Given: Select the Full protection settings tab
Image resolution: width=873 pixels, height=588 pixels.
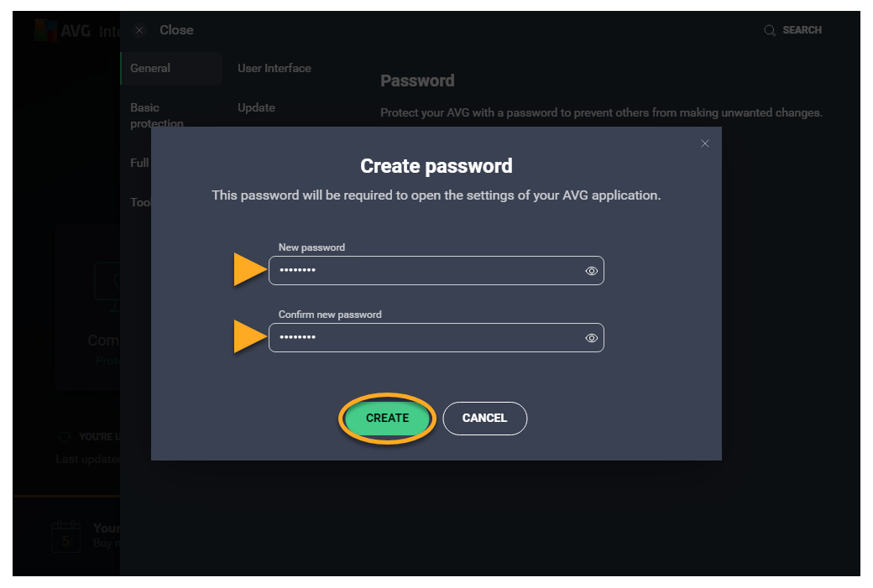Looking at the screenshot, I should coord(139,163).
